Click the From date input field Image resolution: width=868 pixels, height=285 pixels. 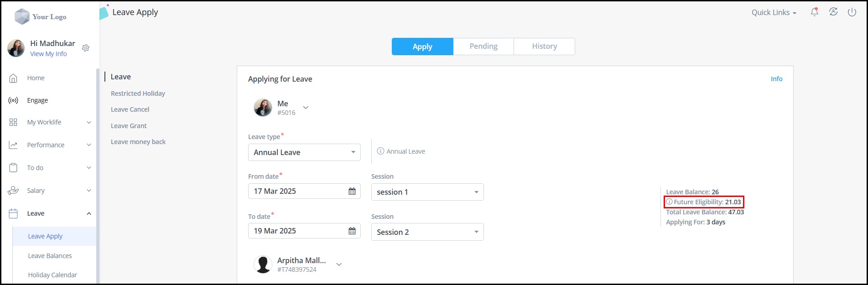coord(304,191)
